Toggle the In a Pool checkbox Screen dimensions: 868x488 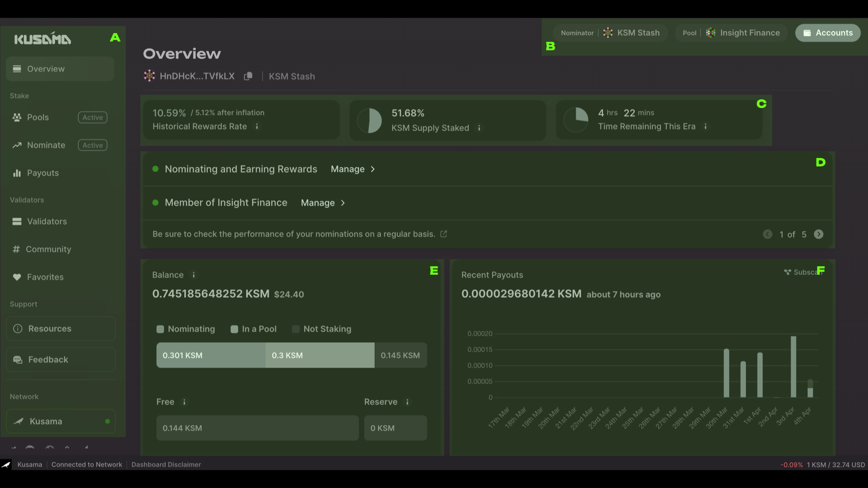[234, 329]
